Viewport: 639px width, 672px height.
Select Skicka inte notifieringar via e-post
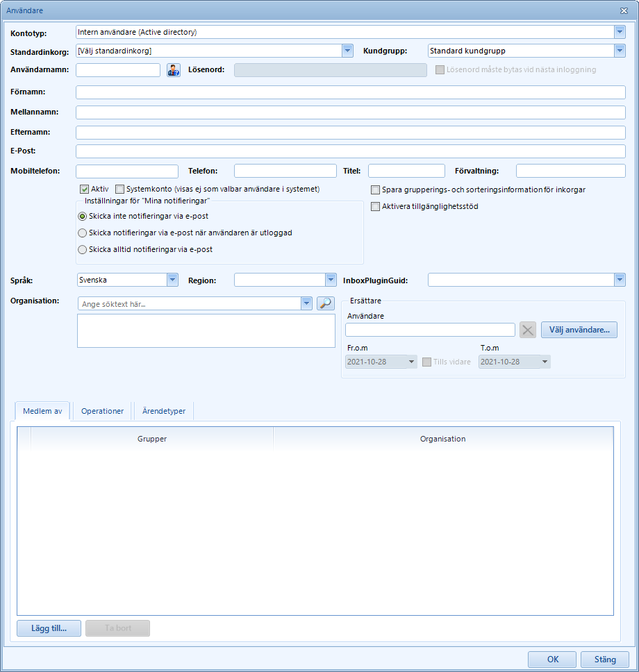(83, 217)
